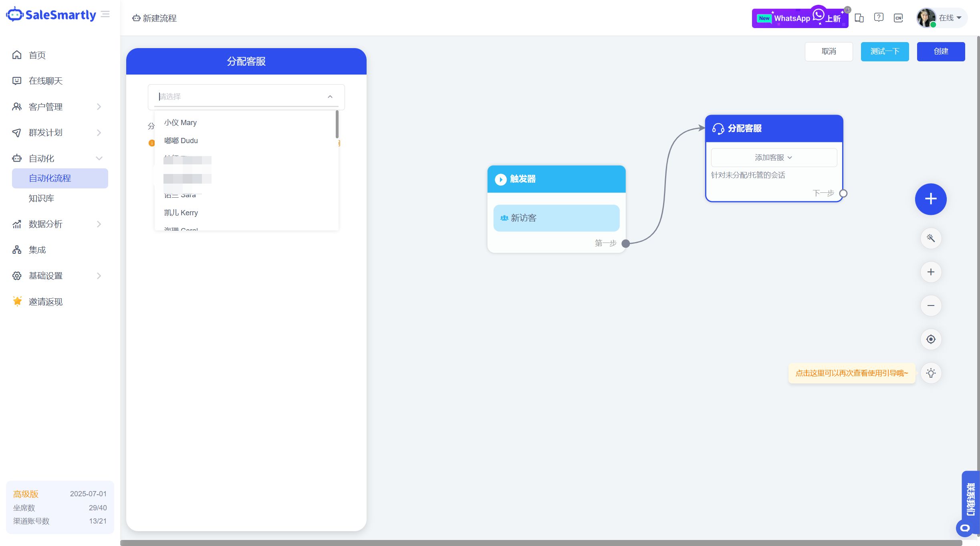Click the magic wand auto-layout icon
980x546 pixels.
[x=930, y=238]
